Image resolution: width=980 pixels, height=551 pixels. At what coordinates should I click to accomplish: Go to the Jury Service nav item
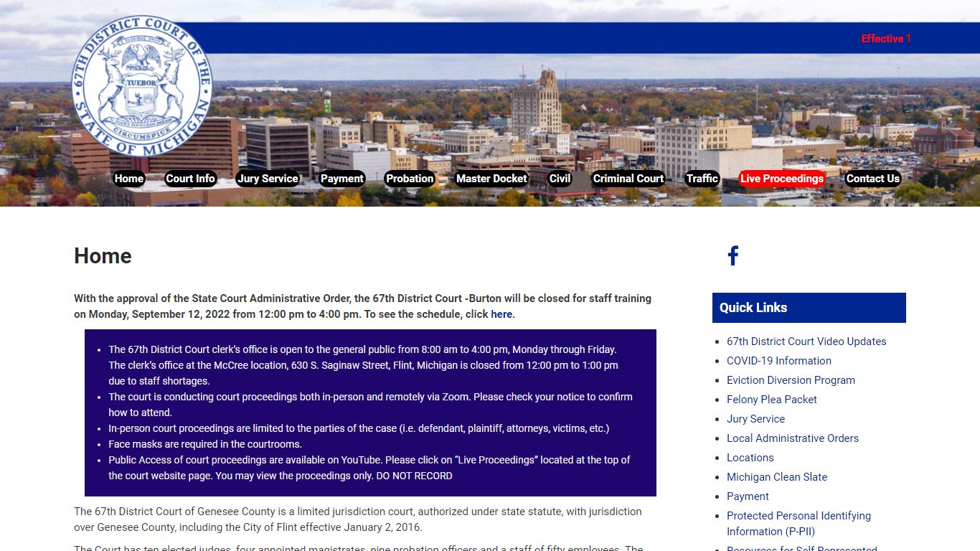click(268, 179)
